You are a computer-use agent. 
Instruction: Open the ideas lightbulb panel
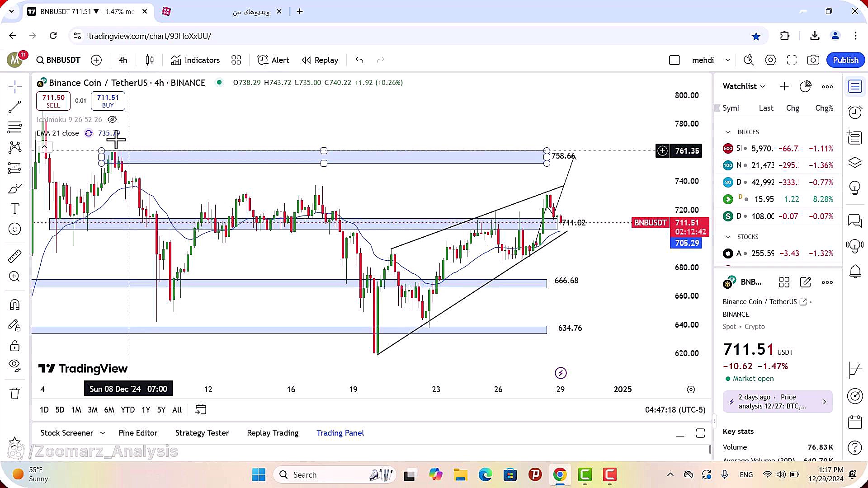pos(855,188)
